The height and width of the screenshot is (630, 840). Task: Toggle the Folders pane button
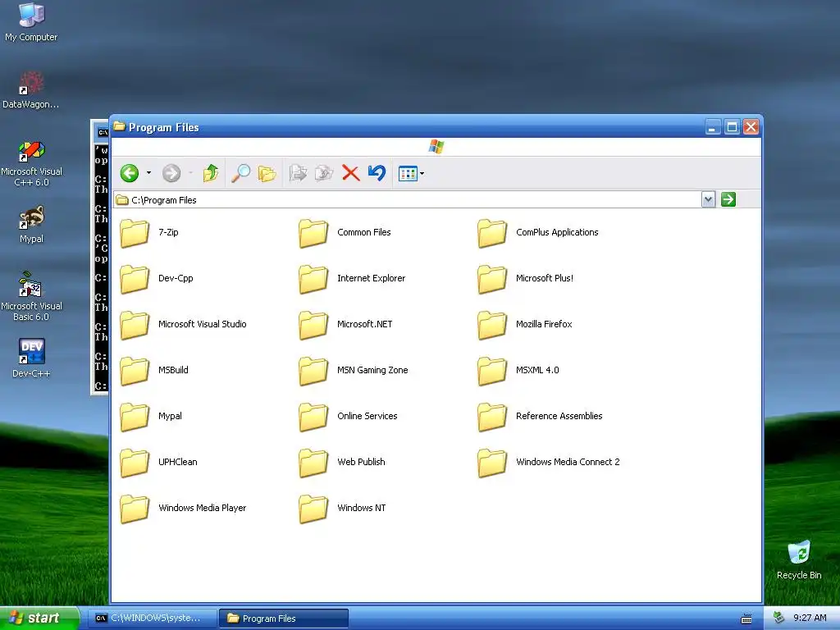(267, 173)
